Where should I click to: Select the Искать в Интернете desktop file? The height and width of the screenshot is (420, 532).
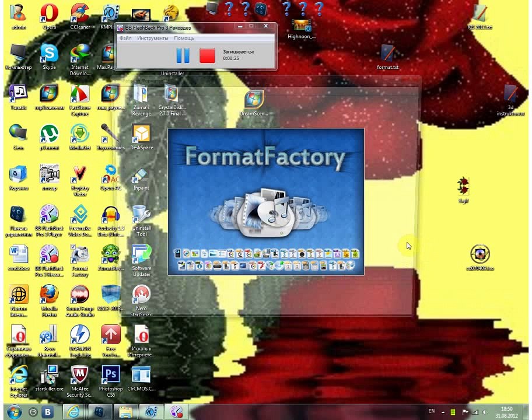[x=142, y=342]
